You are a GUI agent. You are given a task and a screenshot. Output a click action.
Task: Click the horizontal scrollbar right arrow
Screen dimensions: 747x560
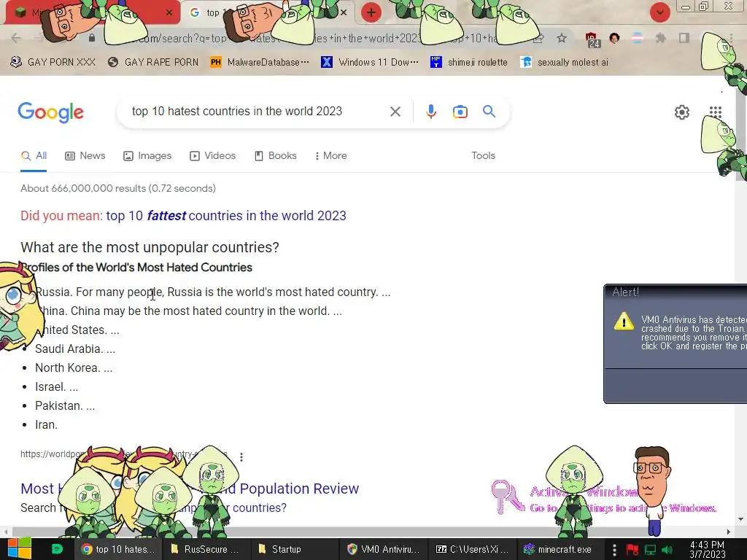729,532
